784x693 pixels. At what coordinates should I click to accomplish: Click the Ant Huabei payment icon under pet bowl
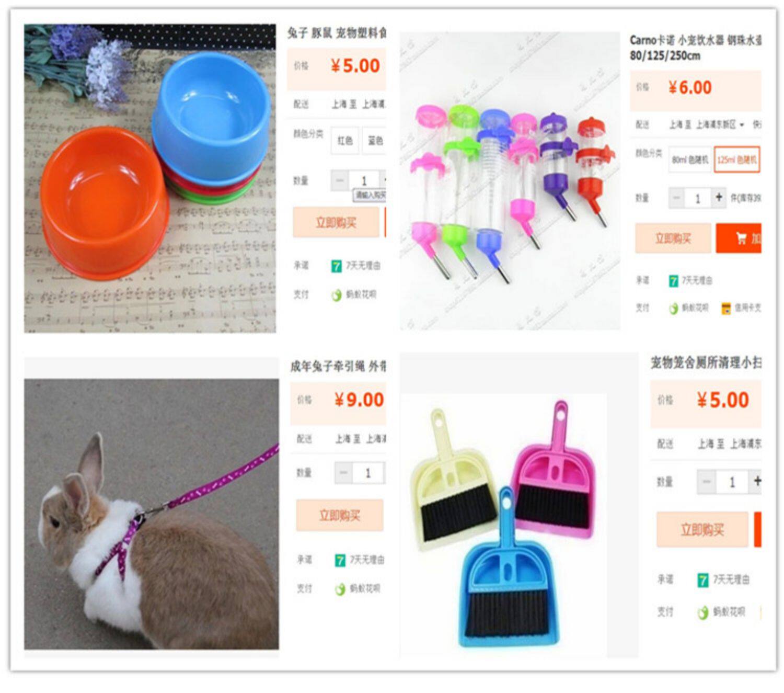[x=337, y=296]
